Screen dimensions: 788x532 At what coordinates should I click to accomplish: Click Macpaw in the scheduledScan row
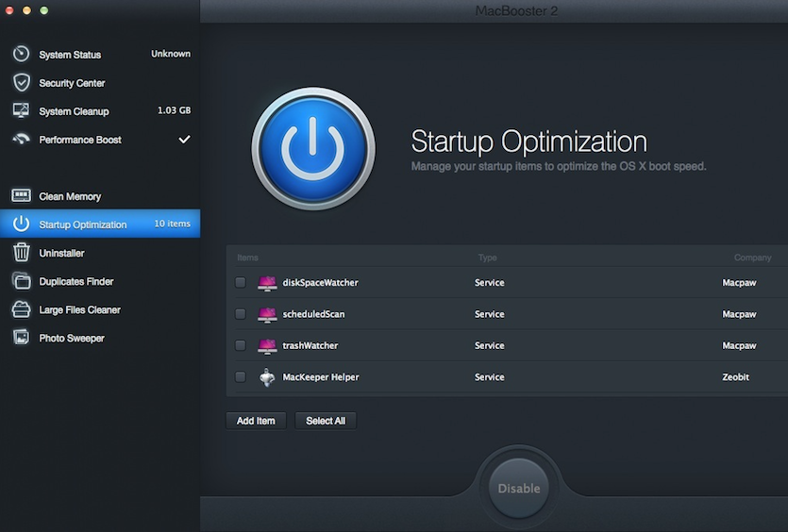click(739, 314)
